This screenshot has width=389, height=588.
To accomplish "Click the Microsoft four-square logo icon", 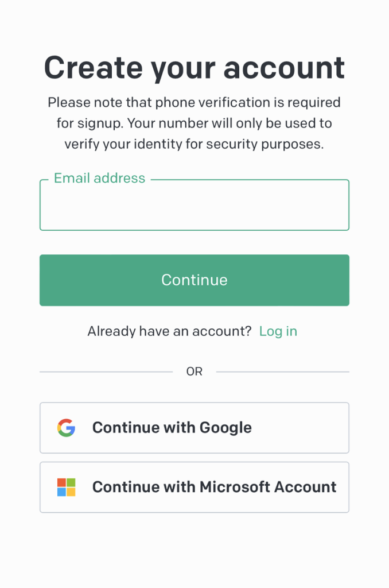I will tap(67, 487).
